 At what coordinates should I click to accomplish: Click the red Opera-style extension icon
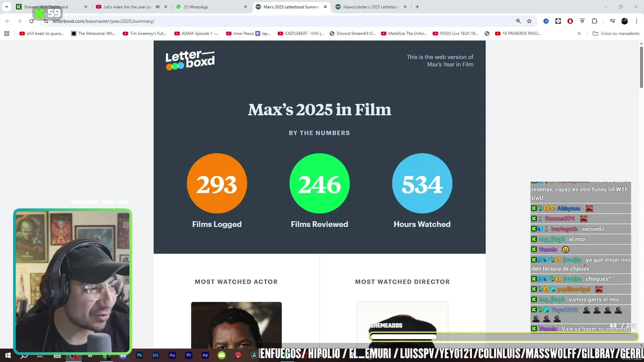(570, 21)
